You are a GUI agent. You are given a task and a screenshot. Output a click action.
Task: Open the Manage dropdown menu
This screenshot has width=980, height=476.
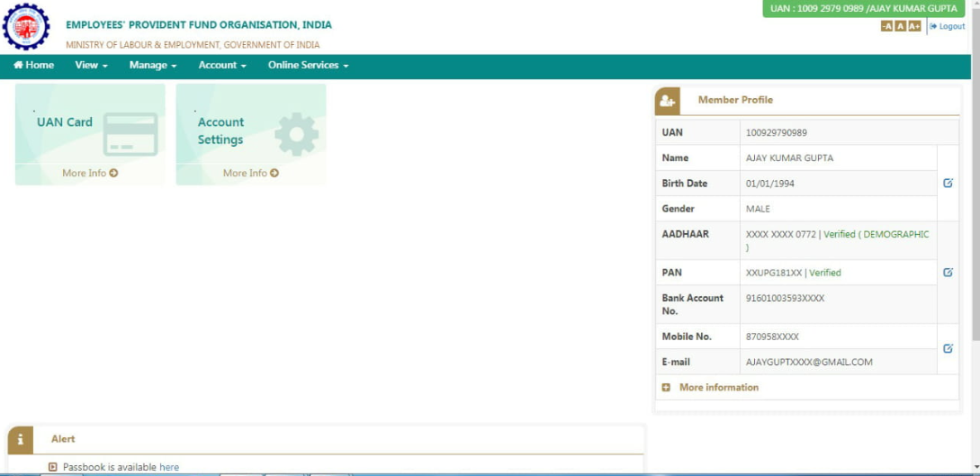[152, 66]
